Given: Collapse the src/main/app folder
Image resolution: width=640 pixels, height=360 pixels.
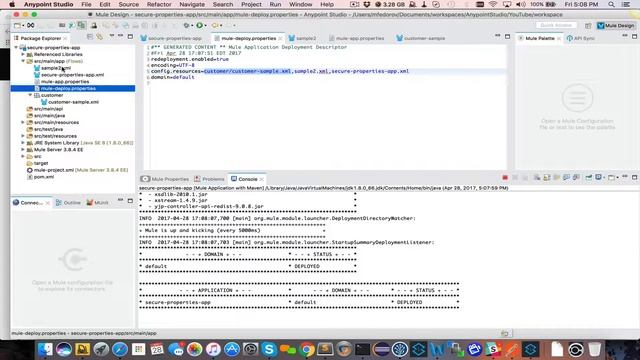Looking at the screenshot, I should point(23,61).
